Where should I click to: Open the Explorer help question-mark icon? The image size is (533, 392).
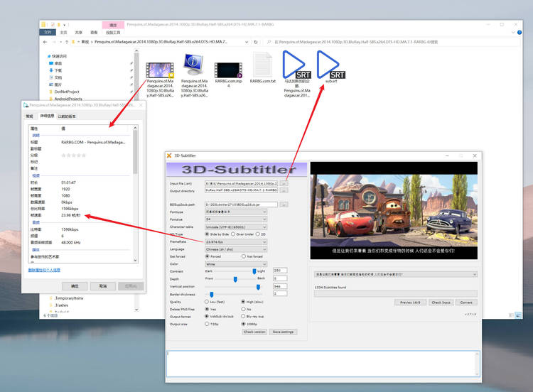(x=519, y=32)
